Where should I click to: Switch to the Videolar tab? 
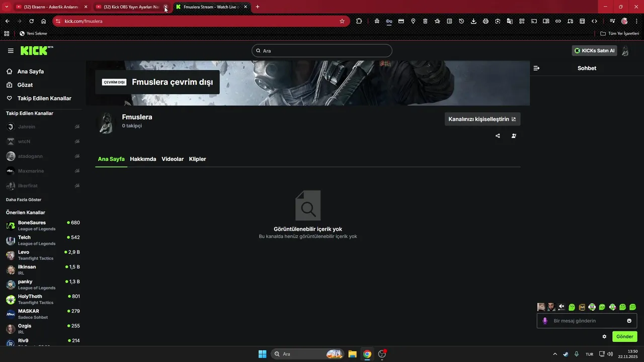coord(173,159)
